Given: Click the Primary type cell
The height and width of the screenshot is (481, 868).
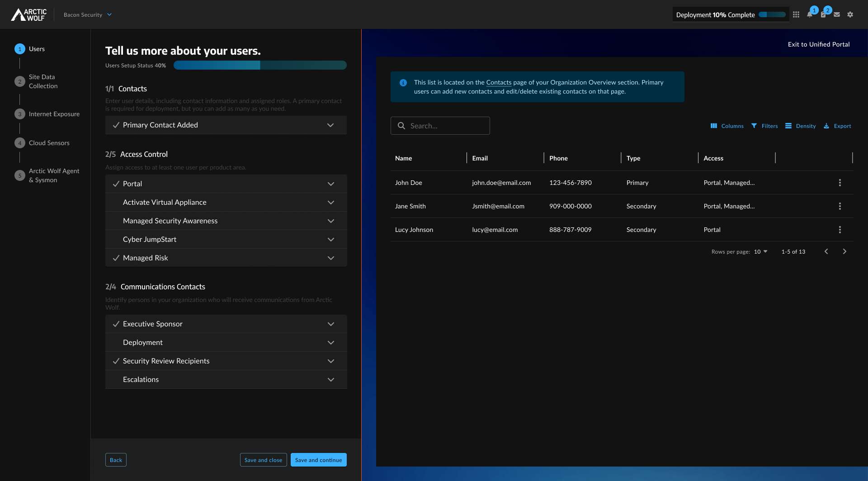Looking at the screenshot, I should pos(637,183).
